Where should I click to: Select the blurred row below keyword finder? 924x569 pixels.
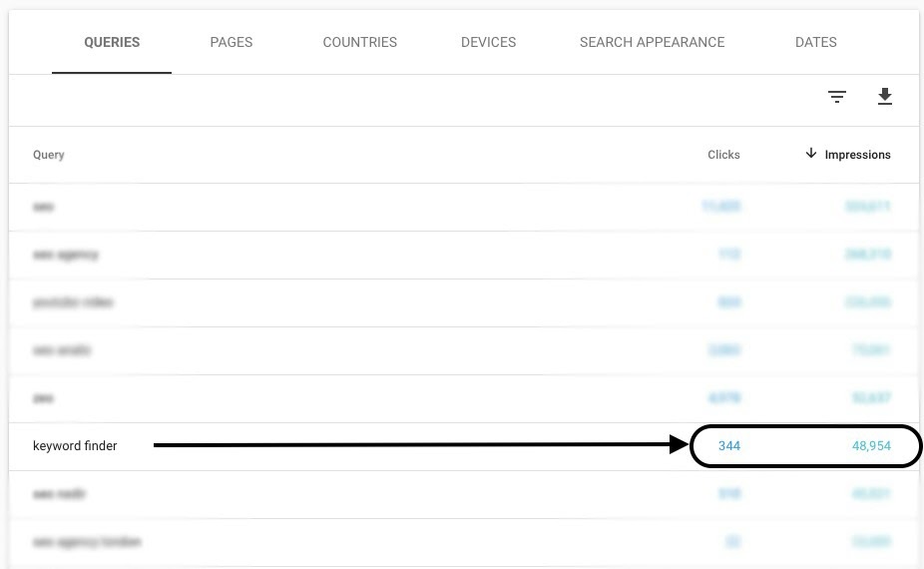coord(464,494)
